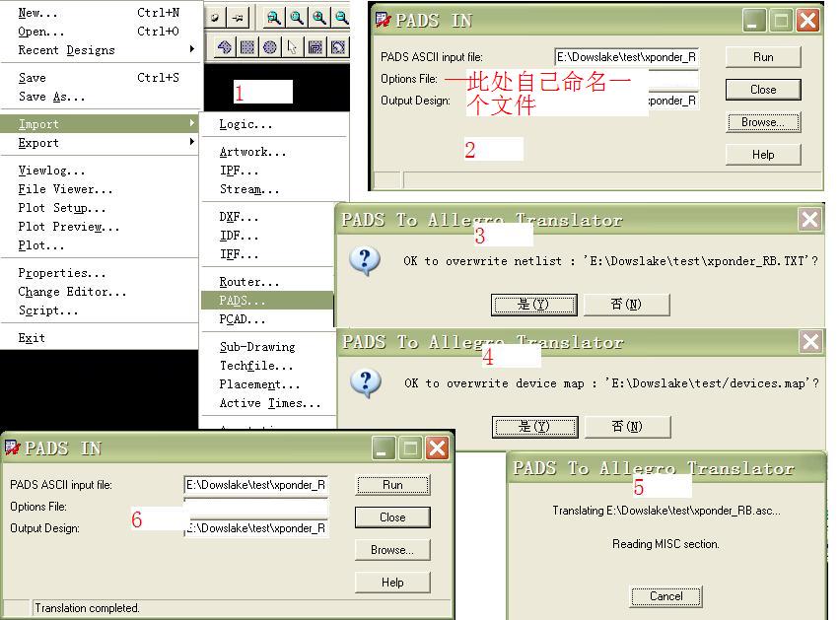Viewport: 840px width, 620px height.
Task: Click 是(Y) to overwrite device map
Action: (534, 427)
